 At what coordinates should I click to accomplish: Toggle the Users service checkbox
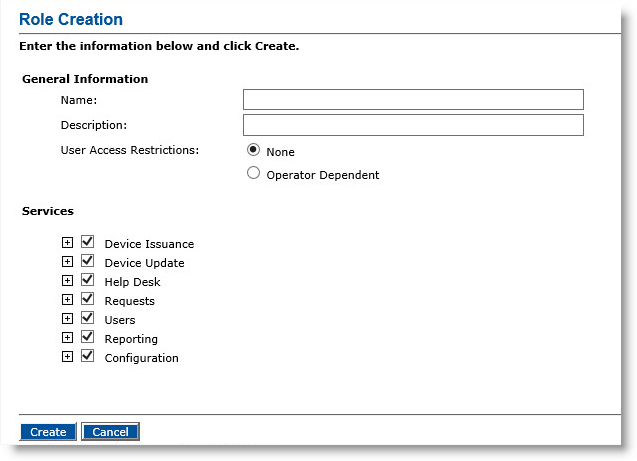point(87,317)
